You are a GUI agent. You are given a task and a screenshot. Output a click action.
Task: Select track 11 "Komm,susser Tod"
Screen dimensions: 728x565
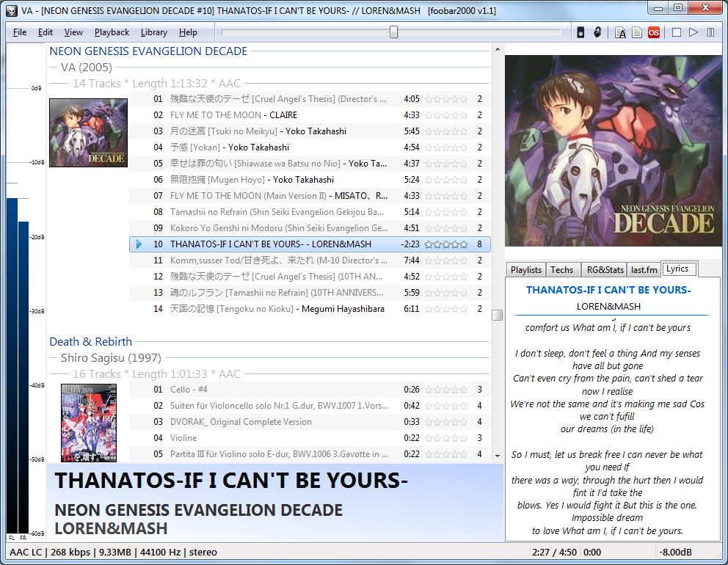[x=310, y=260]
